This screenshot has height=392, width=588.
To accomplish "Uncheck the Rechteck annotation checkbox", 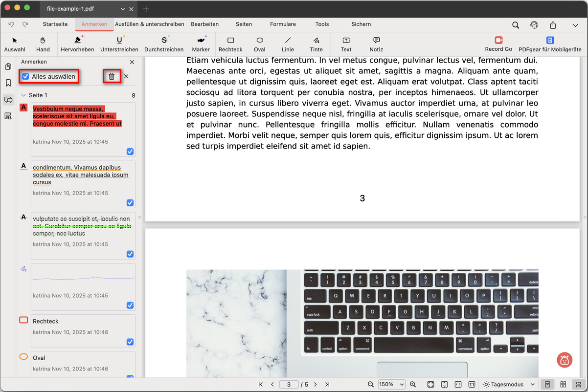I will (130, 342).
